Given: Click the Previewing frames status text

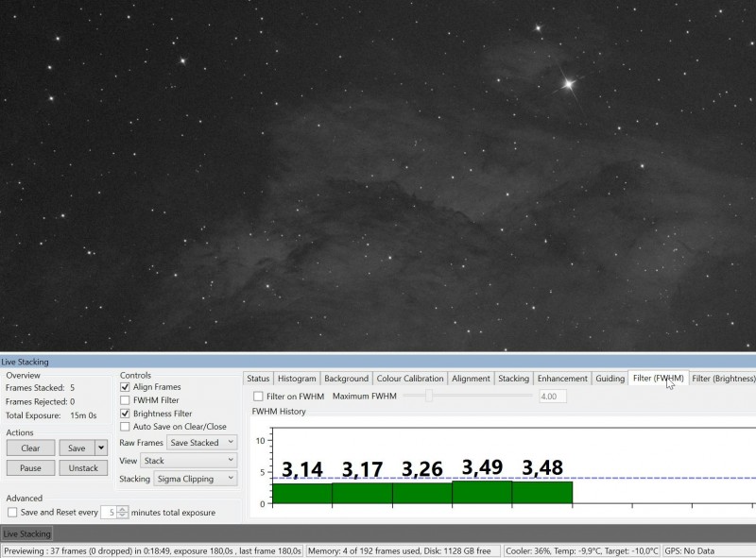Looking at the screenshot, I should tap(153, 550).
